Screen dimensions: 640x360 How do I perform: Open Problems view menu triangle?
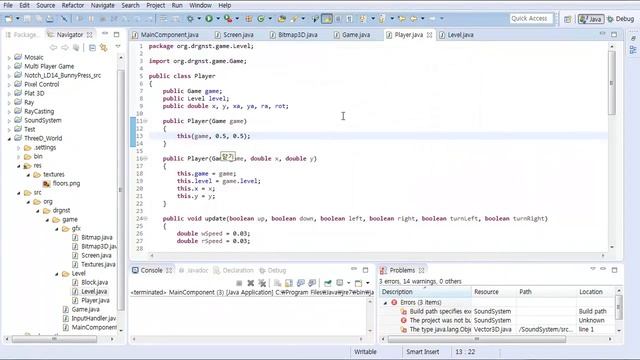click(593, 269)
